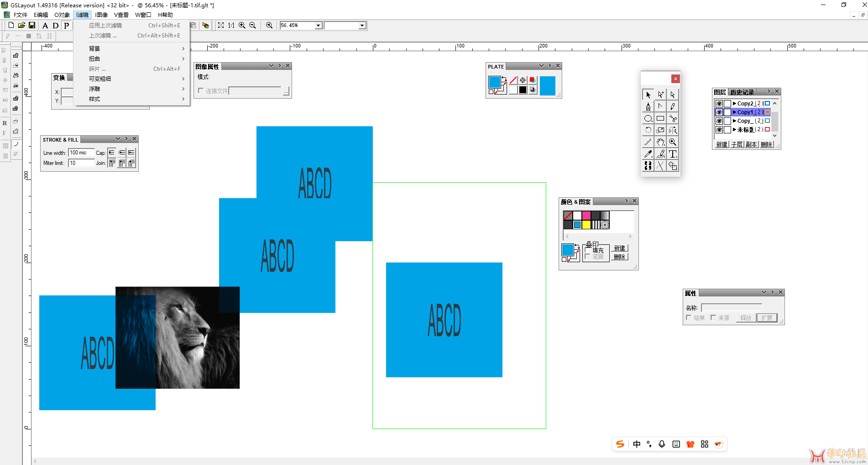Screen dimensions: 868x465
Task: Select the Ruler measure tool
Action: point(648,142)
